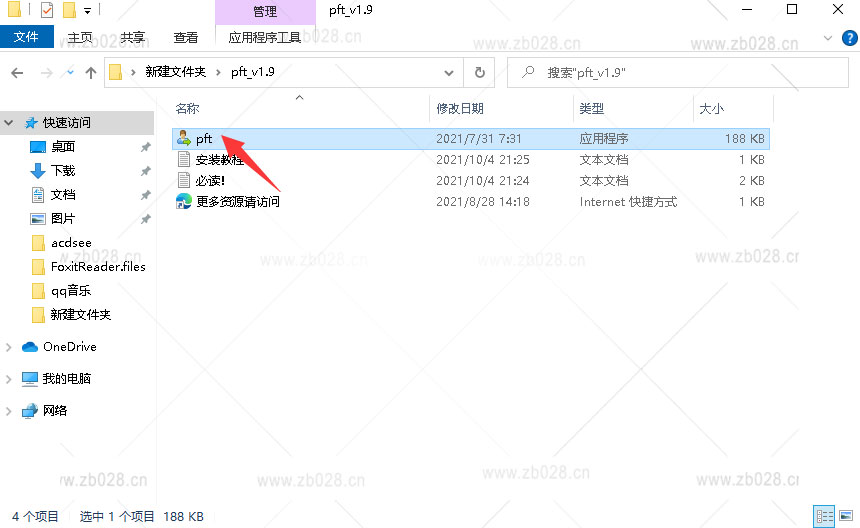Image resolution: width=860 pixels, height=528 pixels.
Task: Go up one folder level
Action: click(90, 72)
